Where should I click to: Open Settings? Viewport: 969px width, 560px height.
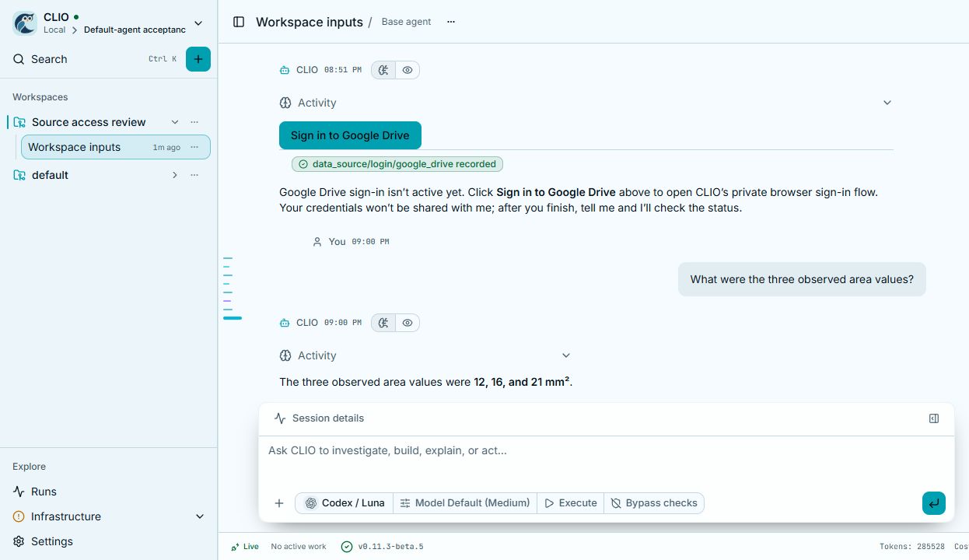(x=52, y=541)
